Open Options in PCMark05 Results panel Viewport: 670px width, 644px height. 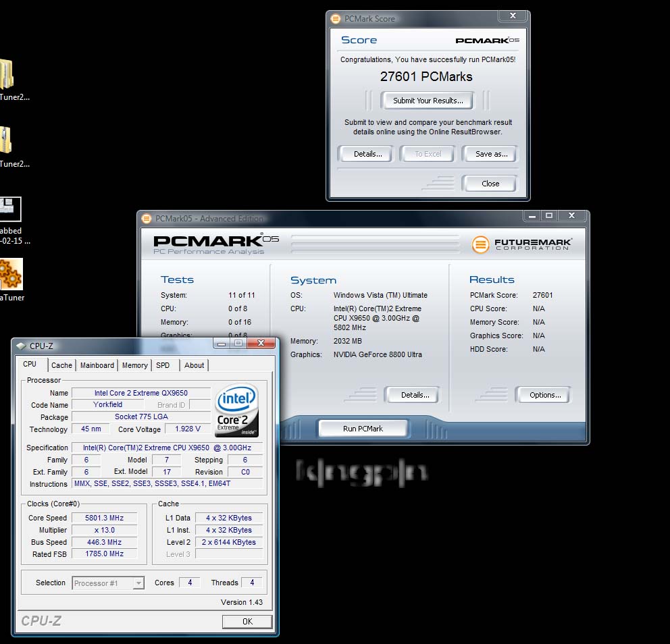tap(545, 395)
